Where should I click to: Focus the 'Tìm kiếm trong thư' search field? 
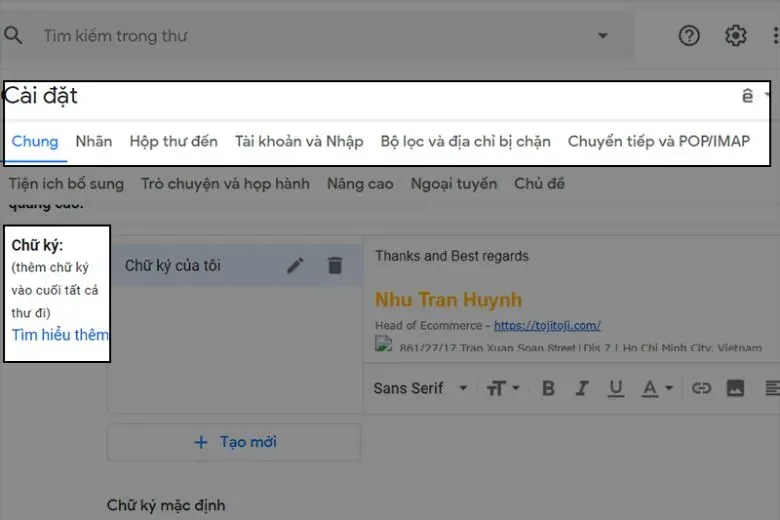[x=318, y=36]
